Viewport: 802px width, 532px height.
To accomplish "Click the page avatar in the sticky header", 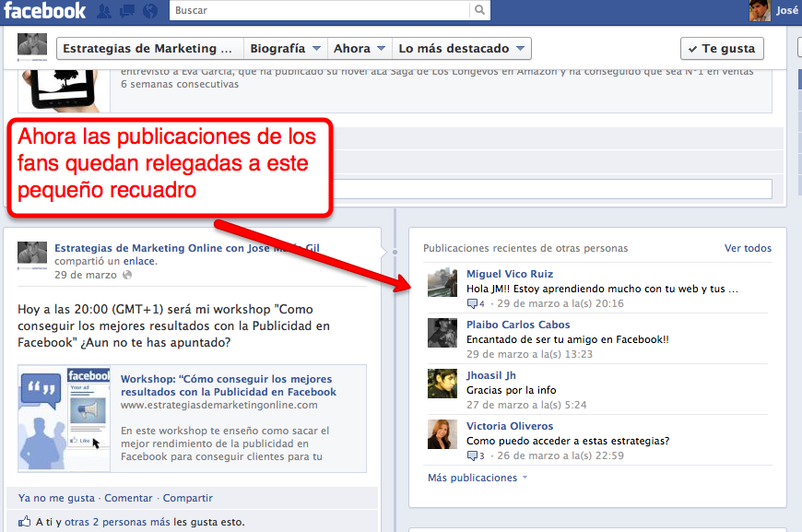I will point(32,46).
